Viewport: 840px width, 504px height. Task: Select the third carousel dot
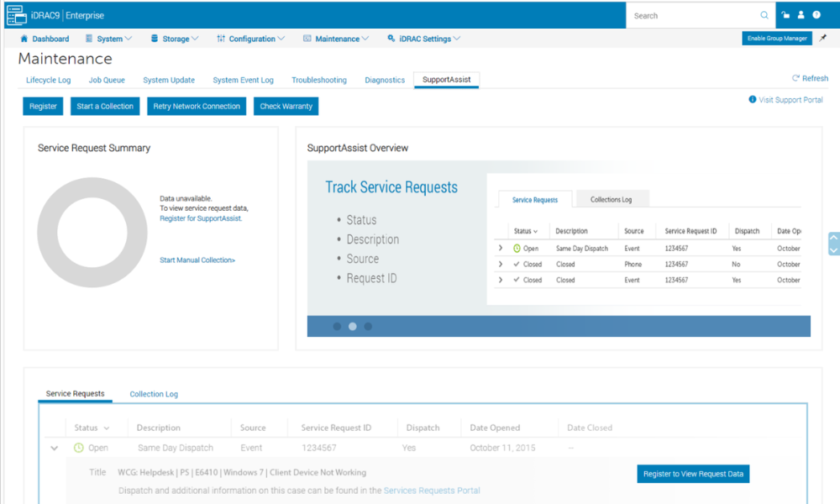[x=368, y=326]
